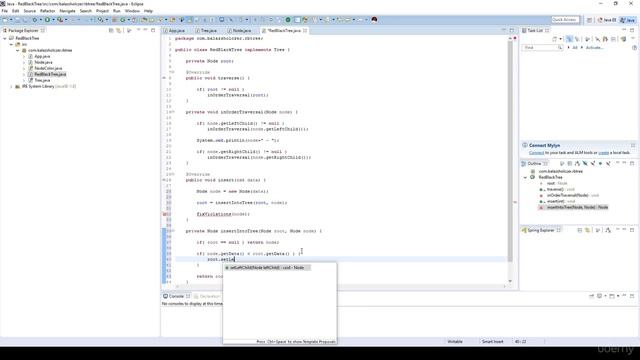Click the Outline tab label
Screen dimensions: 640x360
click(x=534, y=164)
